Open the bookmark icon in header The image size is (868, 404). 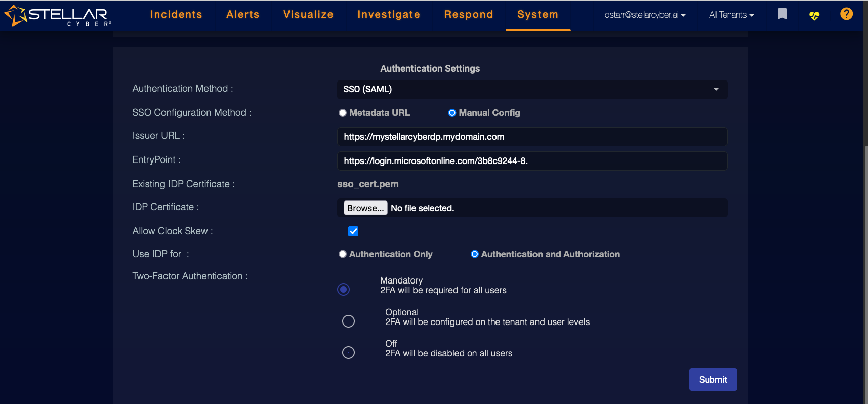tap(782, 14)
